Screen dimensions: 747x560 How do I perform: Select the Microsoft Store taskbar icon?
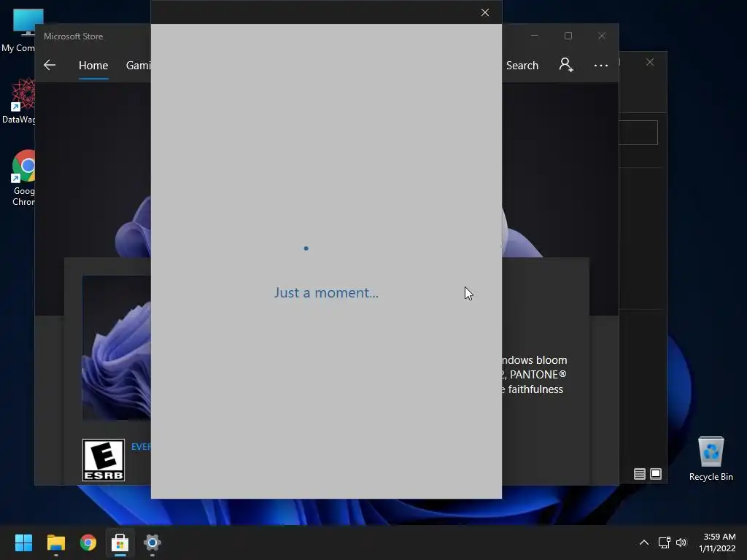pos(120,542)
